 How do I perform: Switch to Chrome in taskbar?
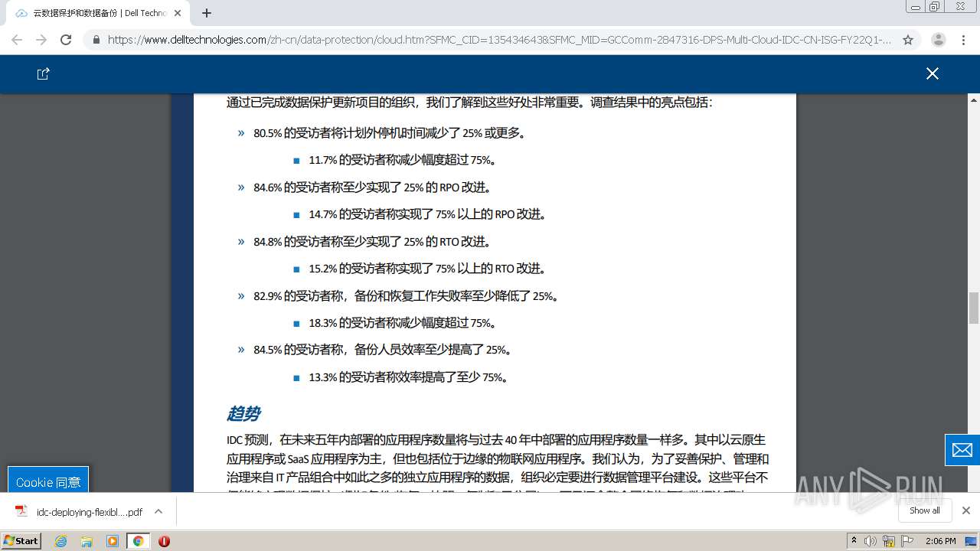click(x=138, y=541)
